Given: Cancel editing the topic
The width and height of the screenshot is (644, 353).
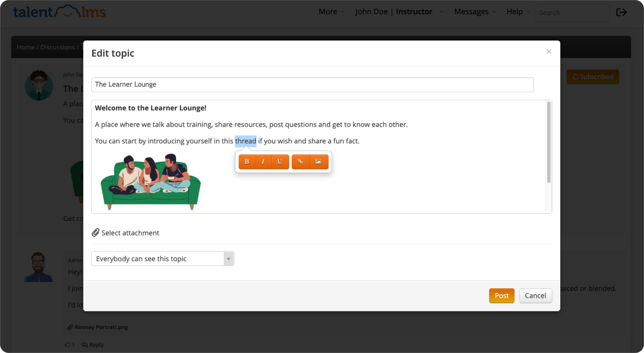Looking at the screenshot, I should pos(535,296).
